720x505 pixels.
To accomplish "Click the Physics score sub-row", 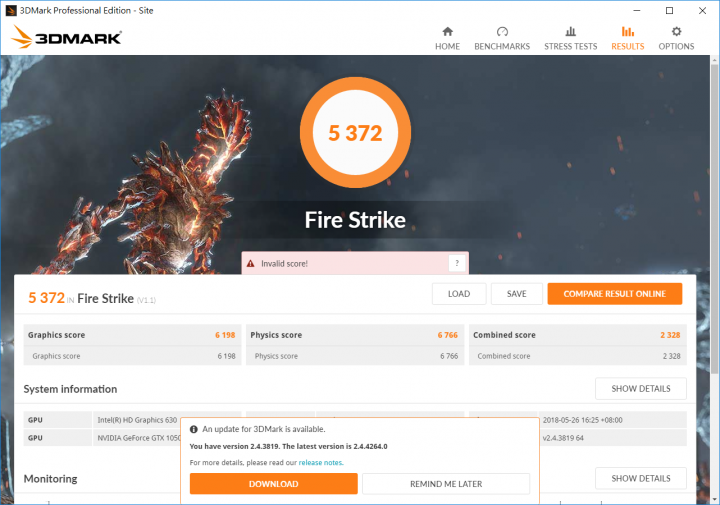I will (x=355, y=356).
